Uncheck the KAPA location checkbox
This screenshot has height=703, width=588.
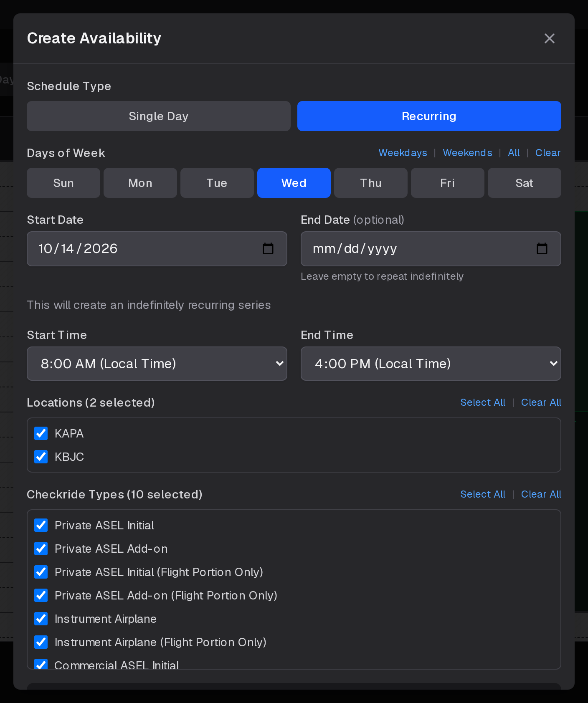[41, 433]
